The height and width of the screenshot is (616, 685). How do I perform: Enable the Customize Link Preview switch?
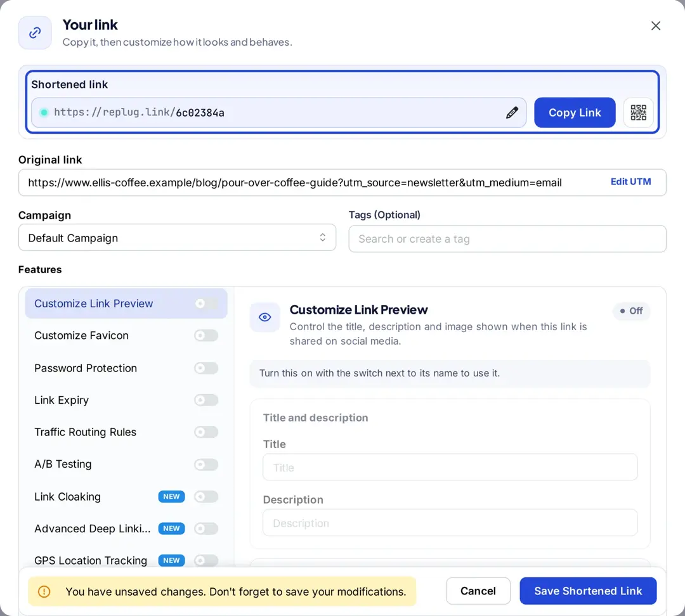[x=206, y=304]
